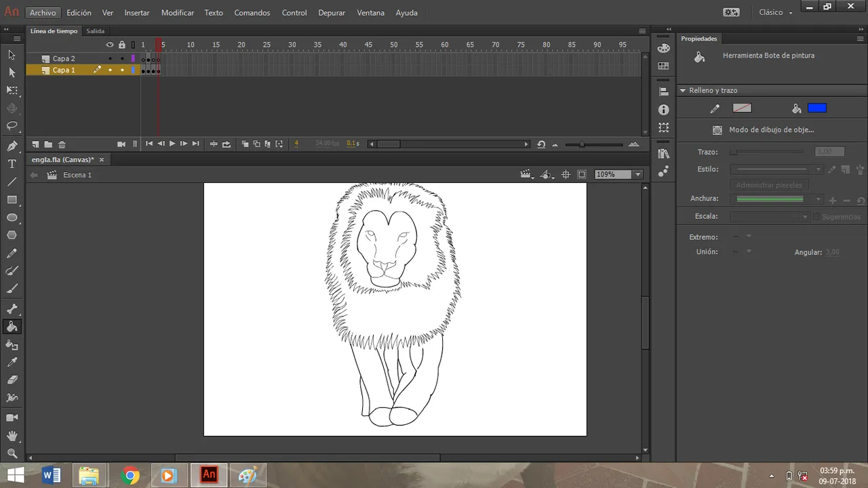Delete the selected layer
The image size is (868, 488).
click(x=62, y=144)
